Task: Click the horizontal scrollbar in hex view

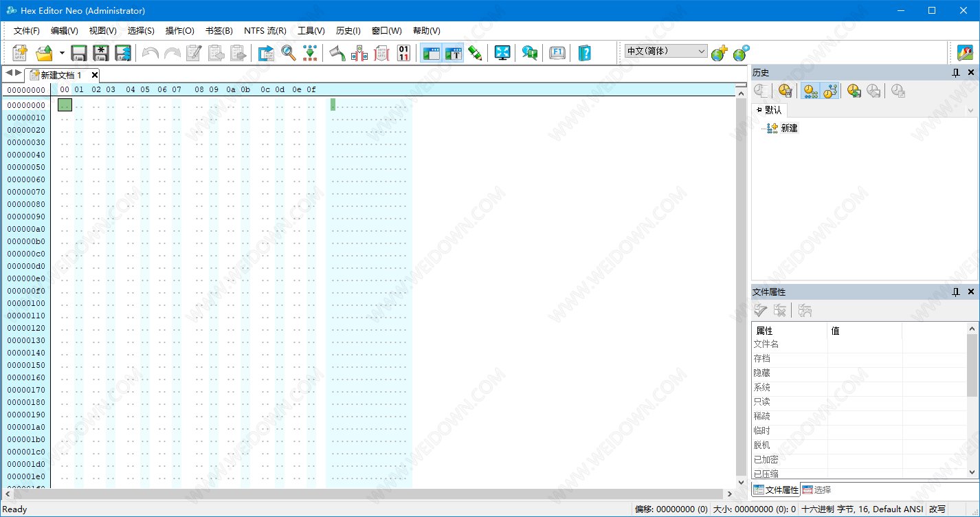Action: (x=367, y=494)
